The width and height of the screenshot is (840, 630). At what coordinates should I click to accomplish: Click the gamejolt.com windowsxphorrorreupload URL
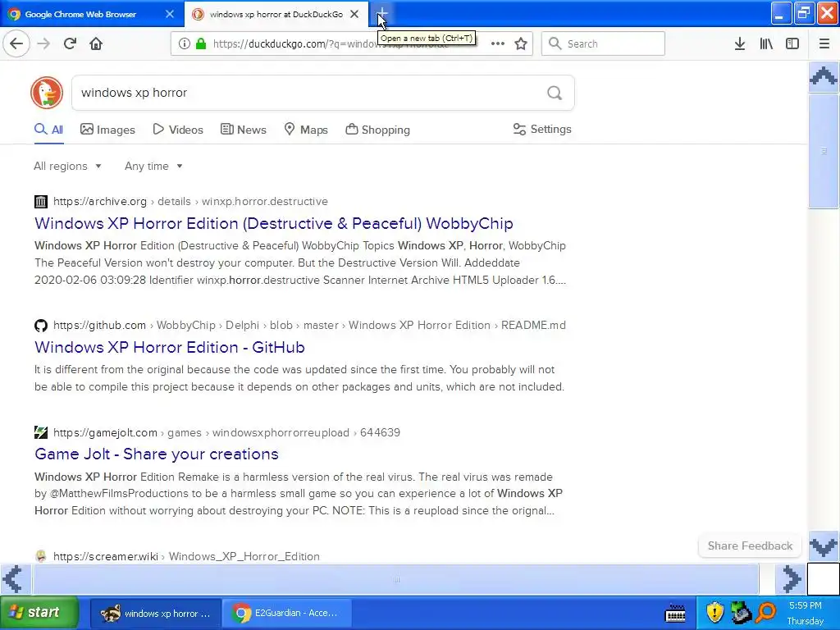pyautogui.click(x=226, y=432)
